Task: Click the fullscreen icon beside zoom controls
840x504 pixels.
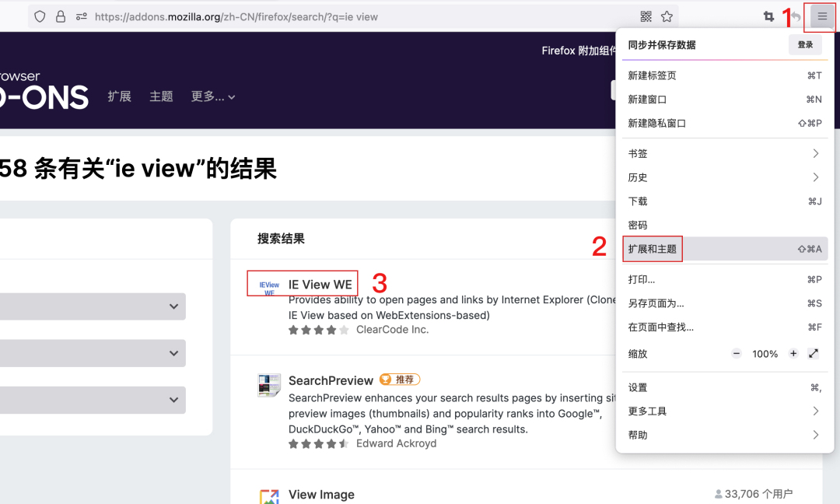Action: (813, 353)
